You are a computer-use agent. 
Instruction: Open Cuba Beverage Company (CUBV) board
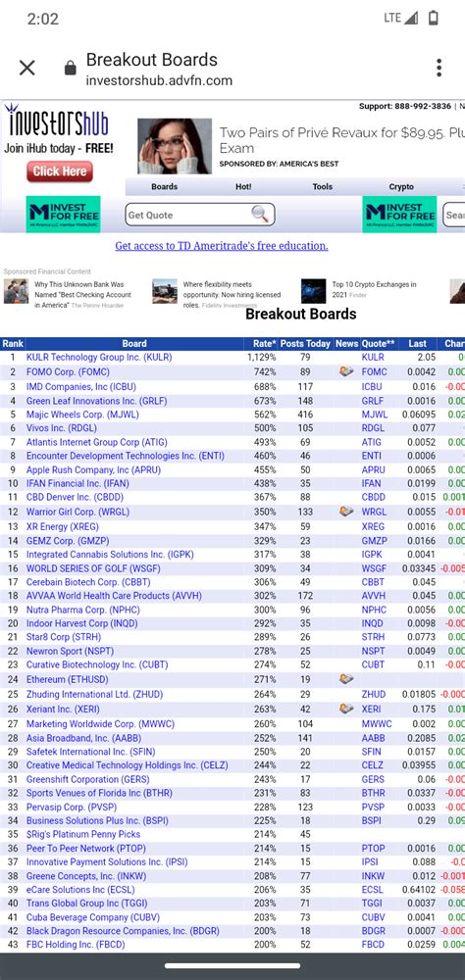pos(92,917)
